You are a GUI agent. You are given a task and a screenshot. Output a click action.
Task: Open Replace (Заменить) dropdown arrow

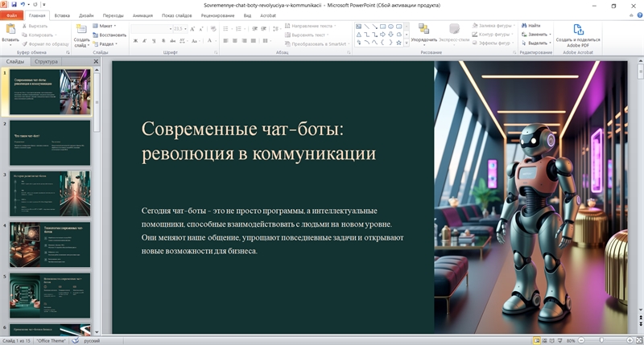(x=550, y=35)
